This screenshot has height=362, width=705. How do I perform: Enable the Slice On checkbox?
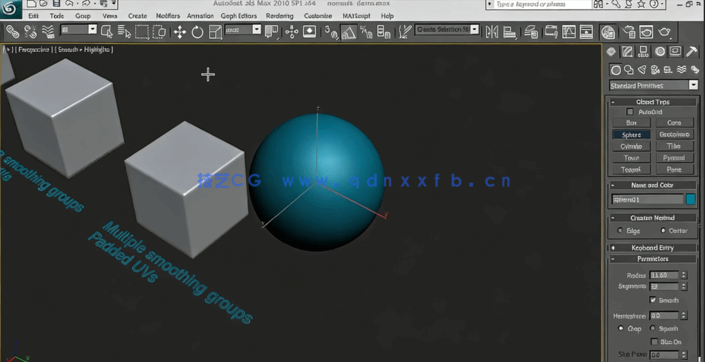(654, 342)
